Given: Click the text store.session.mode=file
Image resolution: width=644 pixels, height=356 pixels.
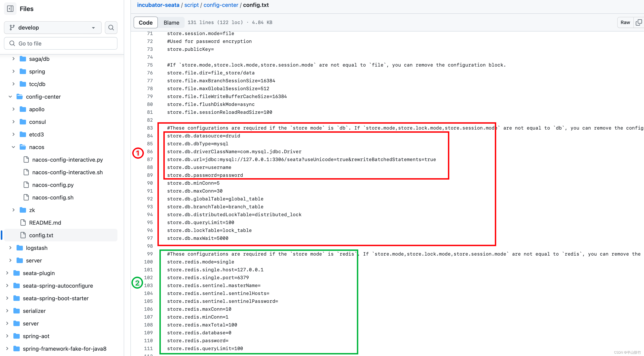Looking at the screenshot, I should (x=200, y=33).
